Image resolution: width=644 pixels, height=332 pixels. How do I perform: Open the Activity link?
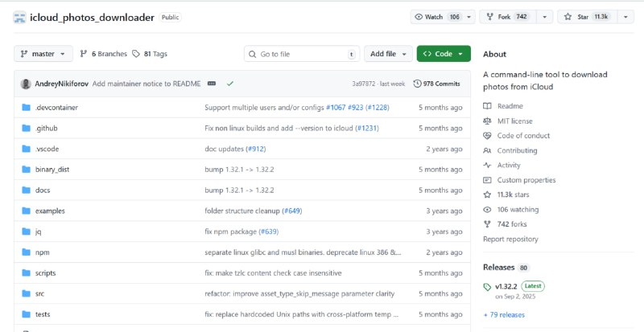509,165
